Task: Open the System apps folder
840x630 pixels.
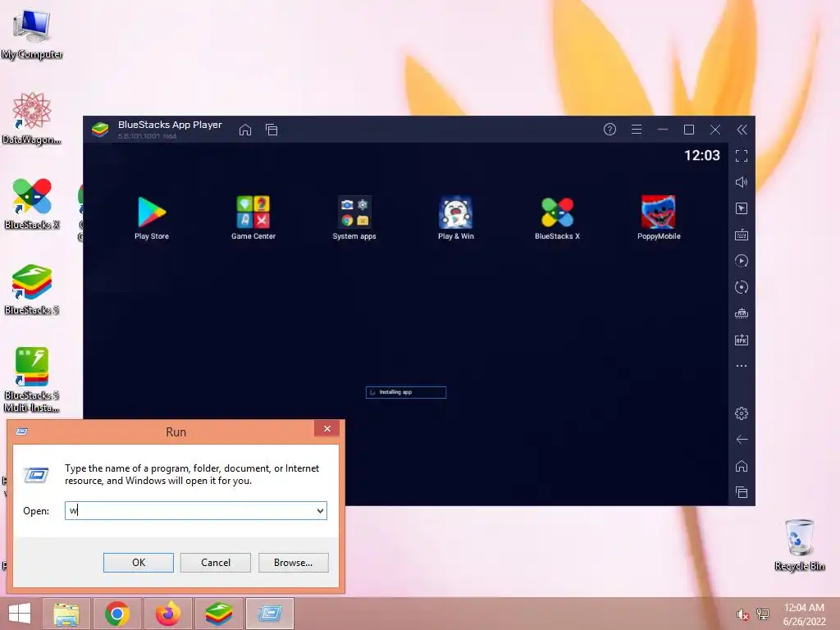Action: (354, 217)
